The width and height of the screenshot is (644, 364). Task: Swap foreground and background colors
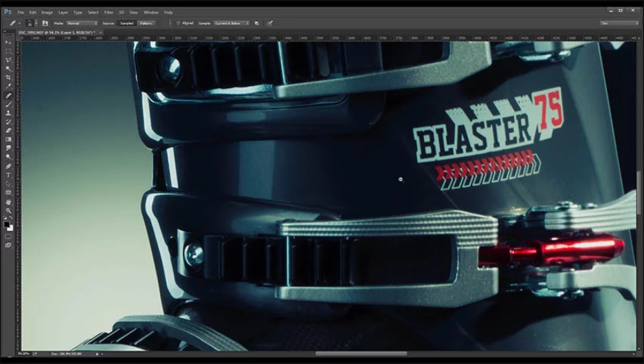(x=11, y=218)
